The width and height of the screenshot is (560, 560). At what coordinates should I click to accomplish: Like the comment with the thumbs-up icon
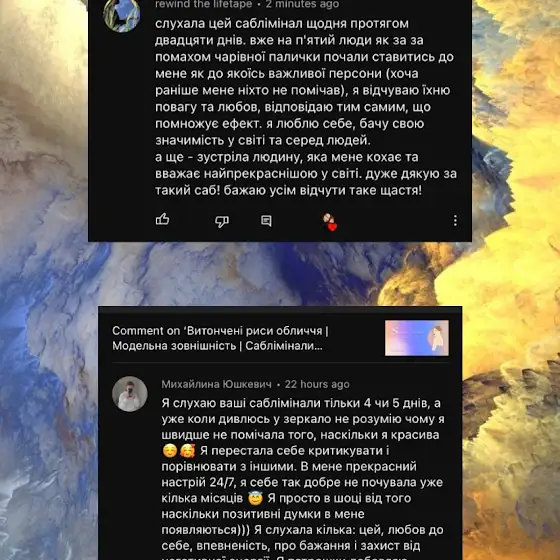(162, 219)
